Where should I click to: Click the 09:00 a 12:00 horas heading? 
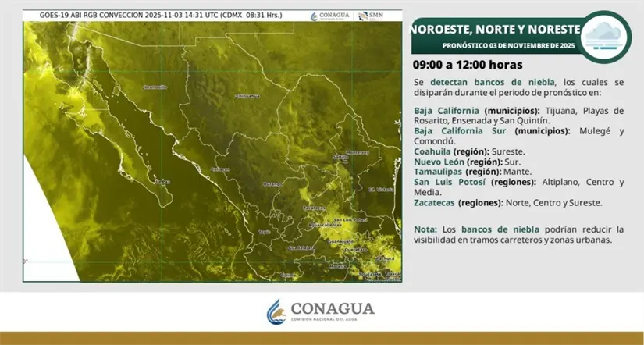[468, 65]
